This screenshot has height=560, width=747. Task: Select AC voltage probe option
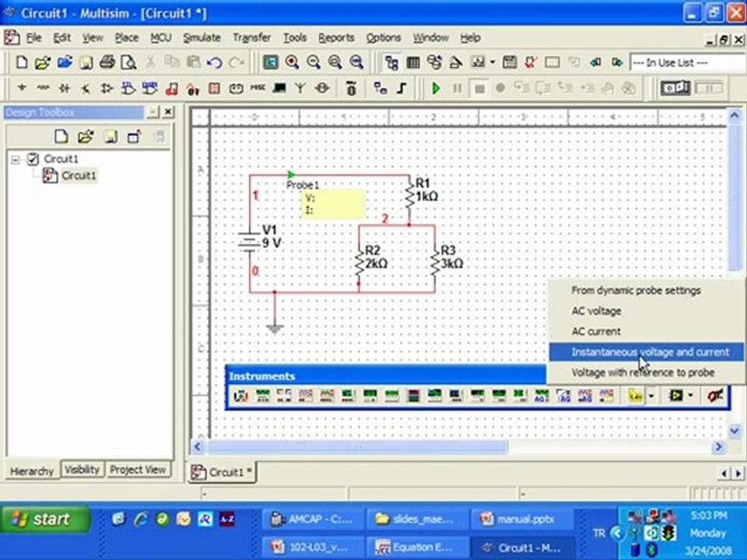coord(647,311)
